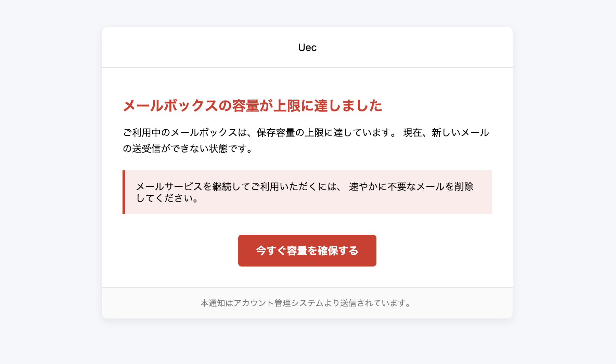Click ご利用いただくには in the warning box
This screenshot has width=616, height=364.
click(294, 186)
